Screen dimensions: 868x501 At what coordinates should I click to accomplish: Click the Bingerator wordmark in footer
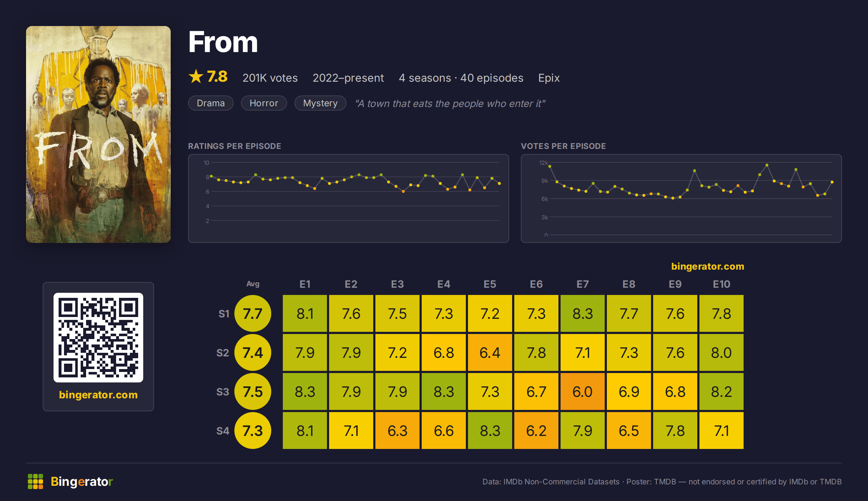coord(82,481)
